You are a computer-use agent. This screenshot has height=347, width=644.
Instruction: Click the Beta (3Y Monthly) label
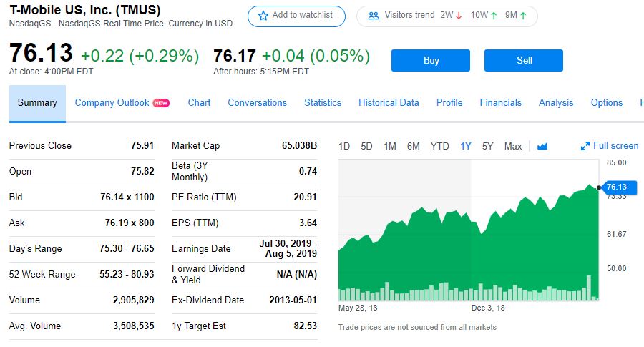[190, 171]
